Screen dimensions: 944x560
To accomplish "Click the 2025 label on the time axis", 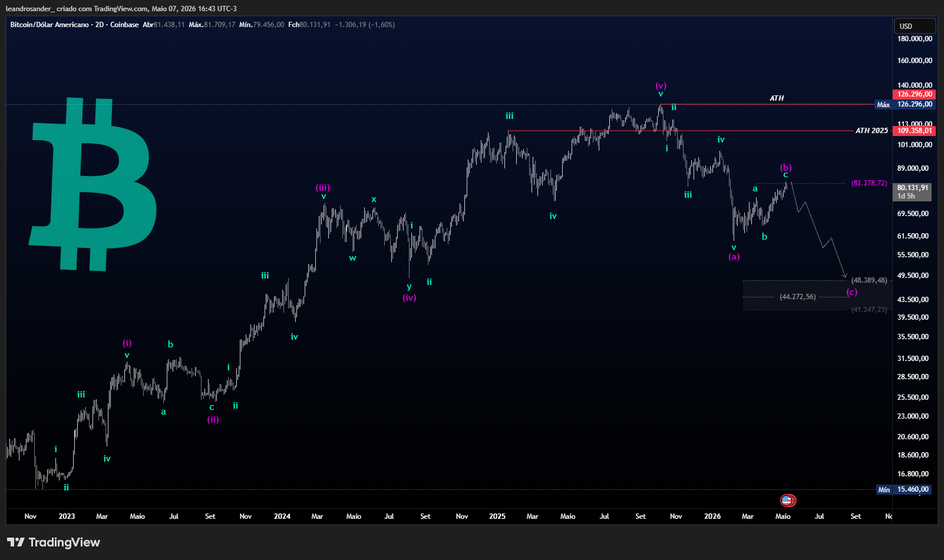I will point(497,516).
